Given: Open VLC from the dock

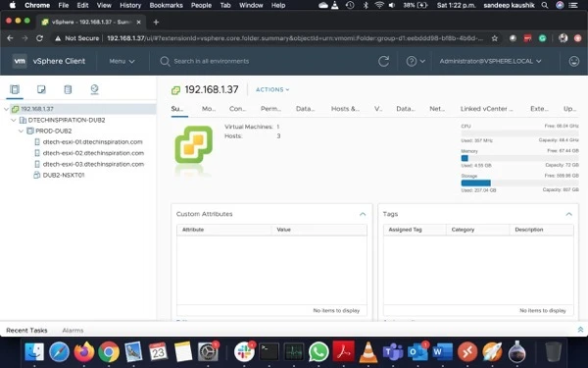Looking at the screenshot, I should click(x=367, y=352).
